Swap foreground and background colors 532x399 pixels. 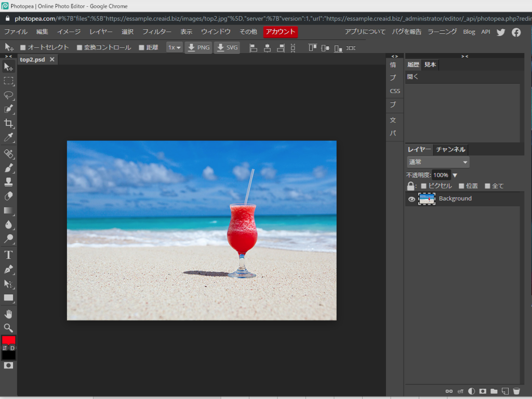[5, 348]
